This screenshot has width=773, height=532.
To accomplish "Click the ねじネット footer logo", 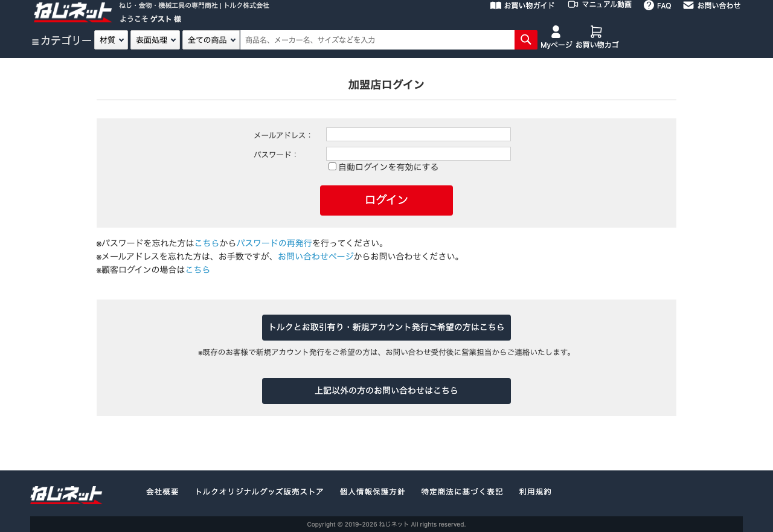I will tap(66, 495).
